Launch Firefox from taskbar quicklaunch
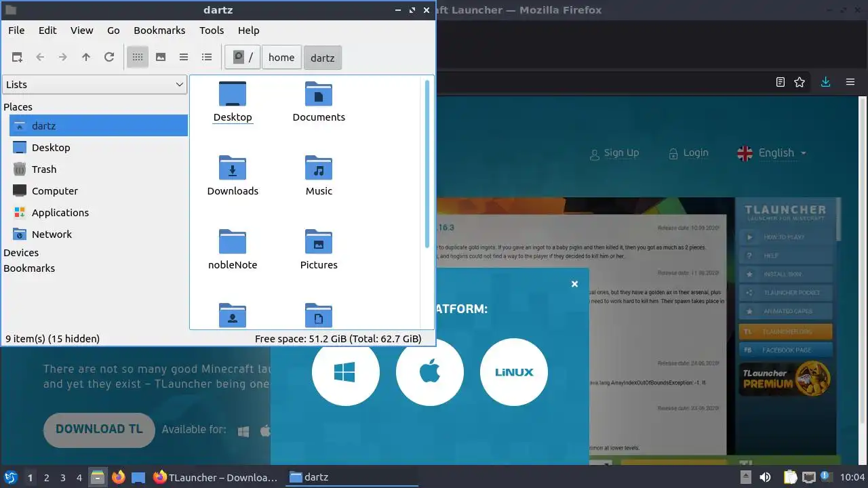 (x=118, y=477)
